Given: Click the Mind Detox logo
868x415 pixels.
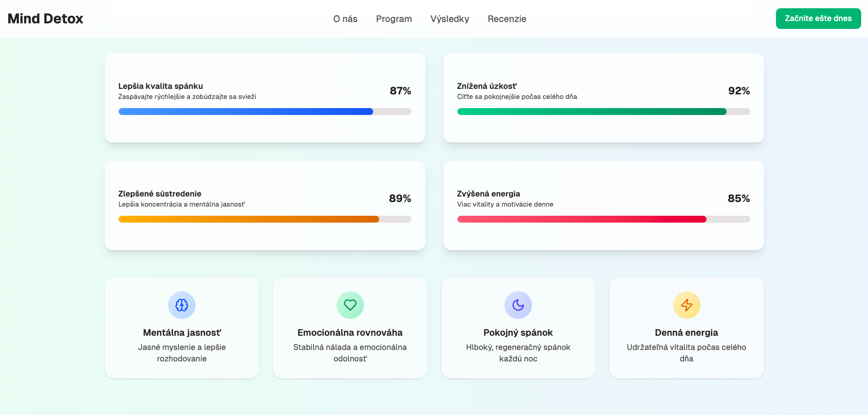Looking at the screenshot, I should 45,19.
